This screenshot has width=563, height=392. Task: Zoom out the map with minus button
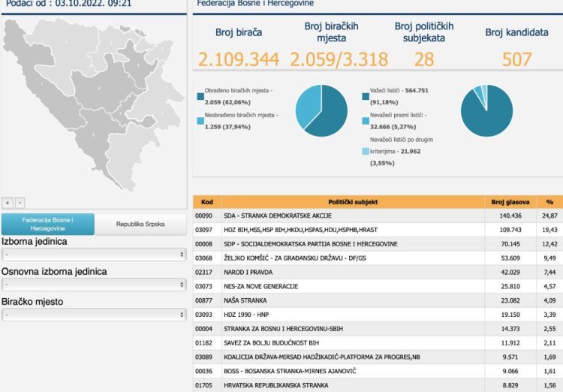click(20, 203)
